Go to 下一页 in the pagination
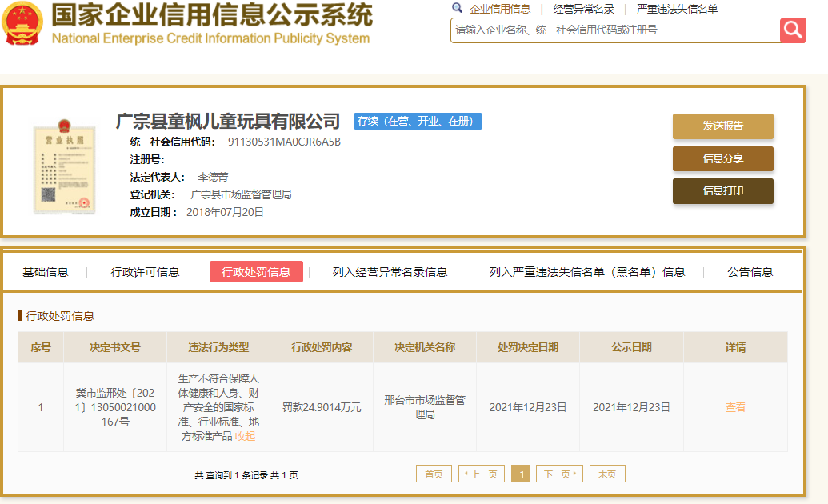Viewport: 828px width, 504px height. [560, 474]
